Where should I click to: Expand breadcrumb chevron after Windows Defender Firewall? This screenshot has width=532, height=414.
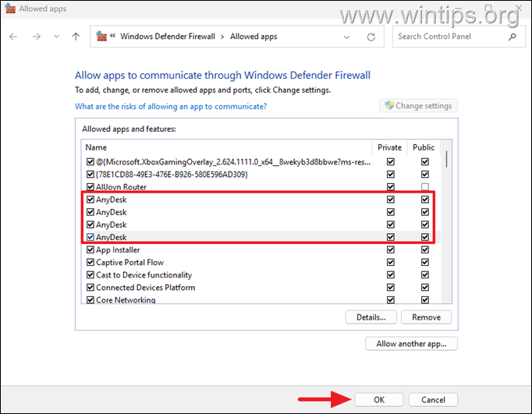222,37
